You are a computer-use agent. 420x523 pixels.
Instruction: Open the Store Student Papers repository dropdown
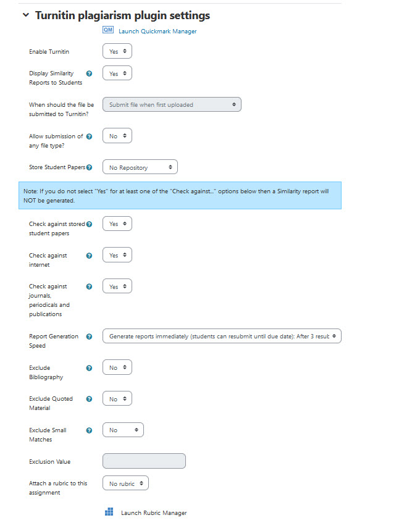coord(140,167)
